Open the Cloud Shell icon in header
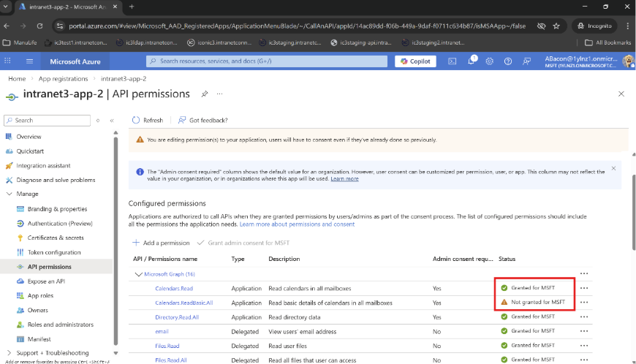The height and width of the screenshot is (364, 636). click(453, 61)
